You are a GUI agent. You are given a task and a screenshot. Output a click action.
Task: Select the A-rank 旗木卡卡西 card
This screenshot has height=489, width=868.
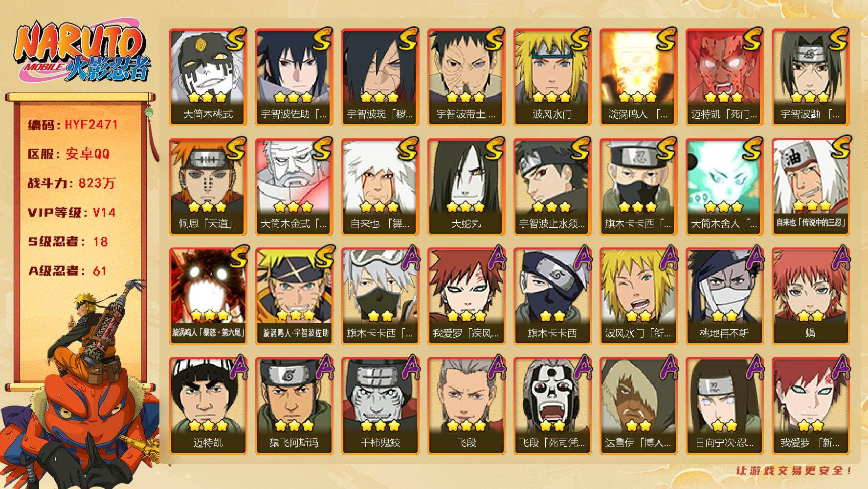pos(553,296)
